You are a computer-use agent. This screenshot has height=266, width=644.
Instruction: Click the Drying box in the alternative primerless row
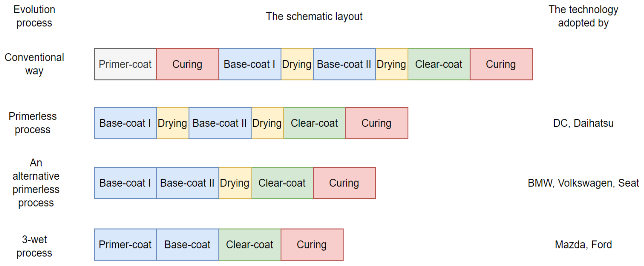[235, 183]
